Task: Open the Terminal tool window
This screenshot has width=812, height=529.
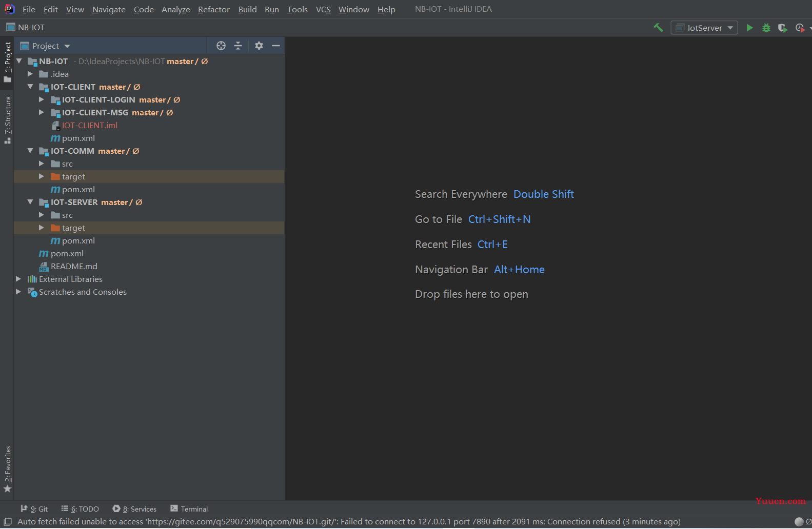Action: pos(189,509)
